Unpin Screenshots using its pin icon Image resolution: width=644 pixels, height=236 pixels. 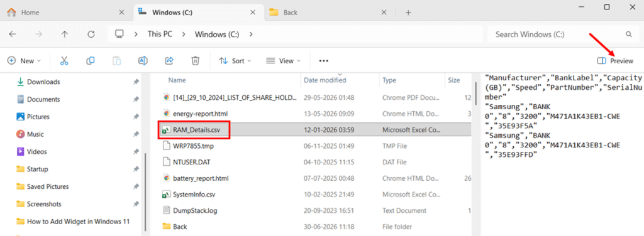pos(136,204)
